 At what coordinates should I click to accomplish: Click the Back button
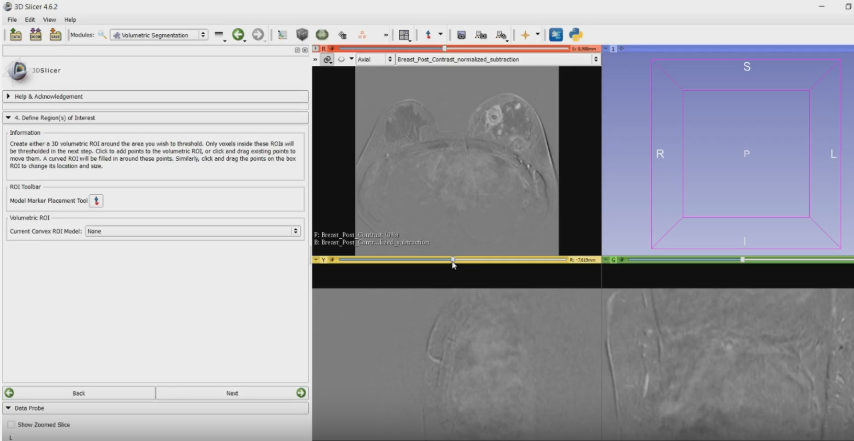click(78, 393)
